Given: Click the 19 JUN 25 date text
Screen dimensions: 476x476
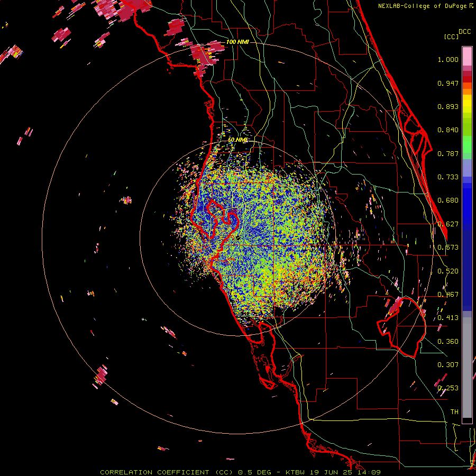Looking at the screenshot, I should point(332,472).
